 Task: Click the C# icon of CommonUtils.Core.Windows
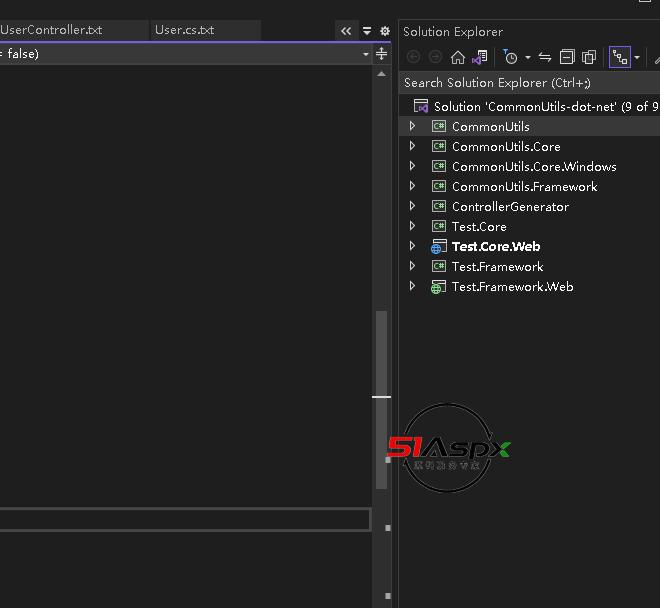[439, 166]
